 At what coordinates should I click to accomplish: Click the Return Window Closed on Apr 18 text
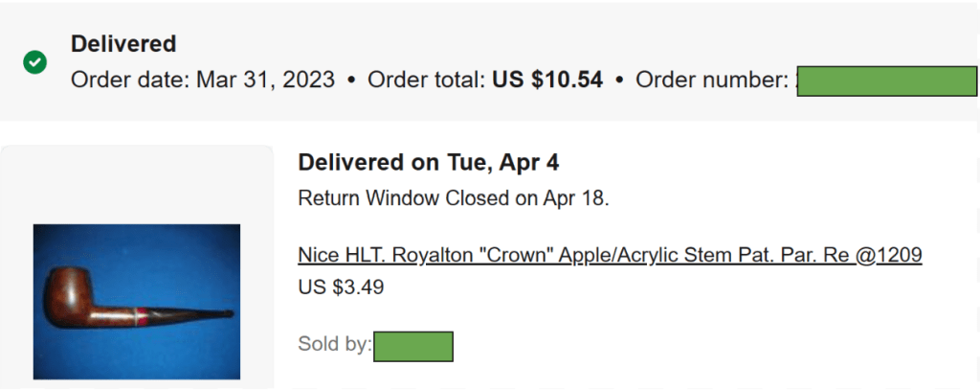pos(454,199)
